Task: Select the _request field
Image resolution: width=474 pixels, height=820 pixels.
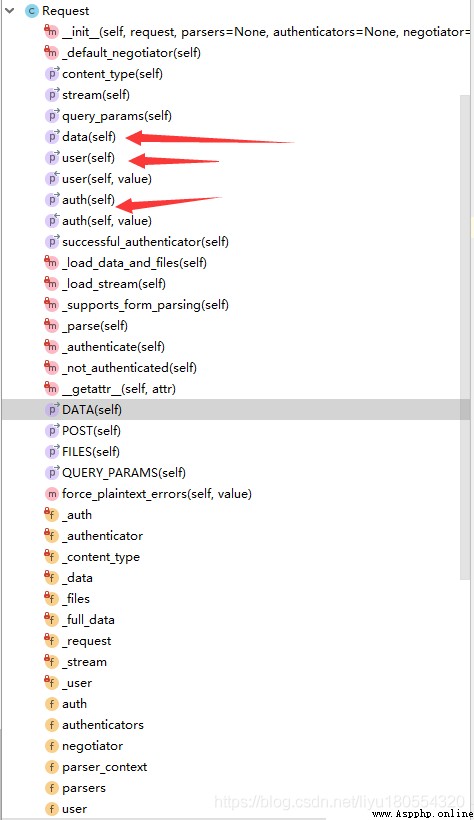Action: point(87,641)
